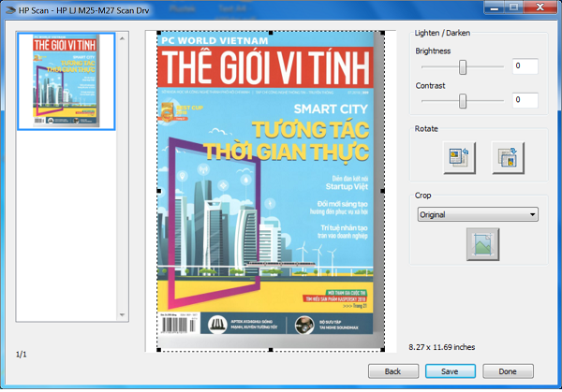
Task: Maximize the HP Scan window
Action: click(513, 7)
